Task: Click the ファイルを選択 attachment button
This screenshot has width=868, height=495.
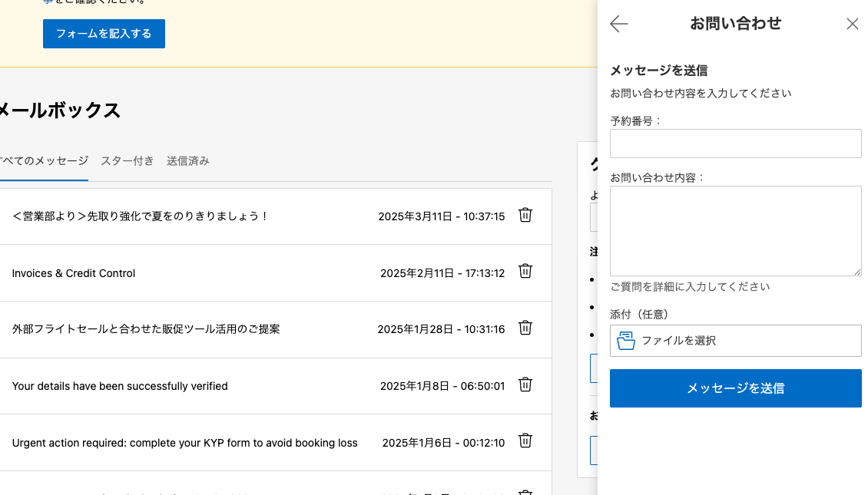Action: tap(735, 341)
